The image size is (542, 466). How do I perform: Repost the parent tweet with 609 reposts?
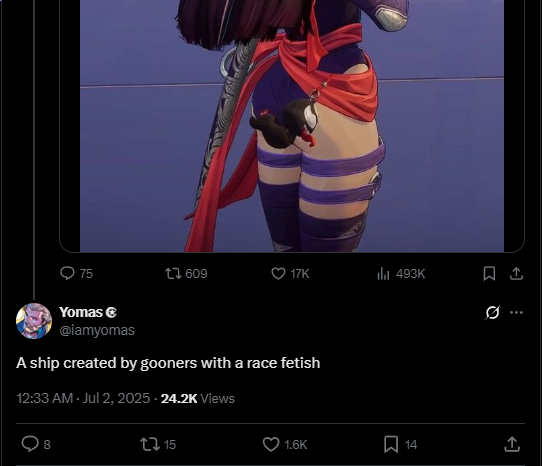(186, 273)
